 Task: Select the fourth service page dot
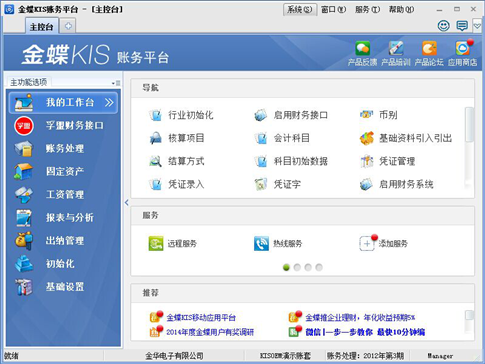click(x=319, y=267)
